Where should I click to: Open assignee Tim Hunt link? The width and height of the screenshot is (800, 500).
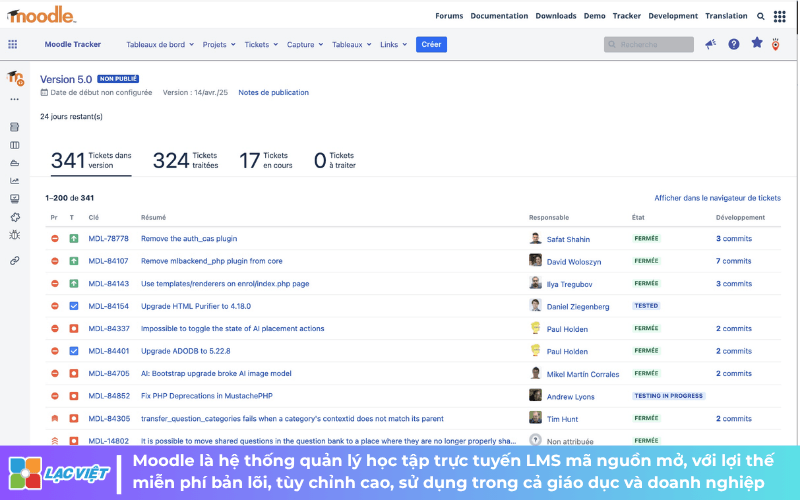(562, 419)
